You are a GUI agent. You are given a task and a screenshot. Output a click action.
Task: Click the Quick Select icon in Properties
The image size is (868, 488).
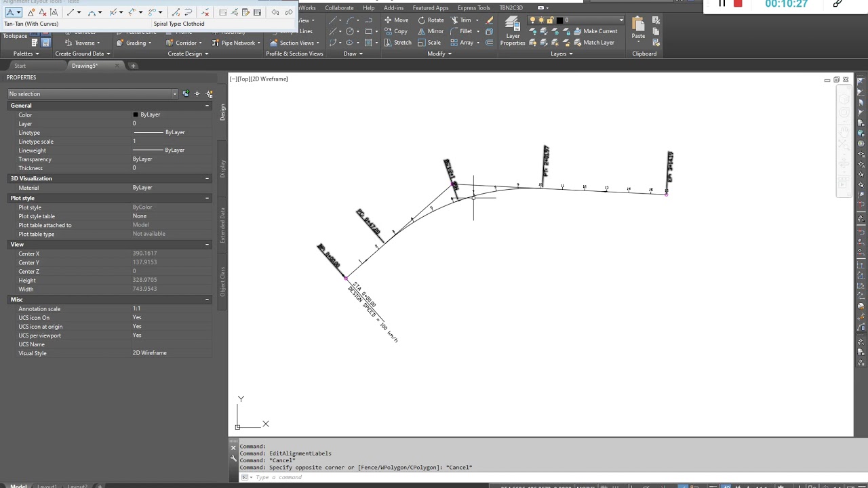click(210, 94)
